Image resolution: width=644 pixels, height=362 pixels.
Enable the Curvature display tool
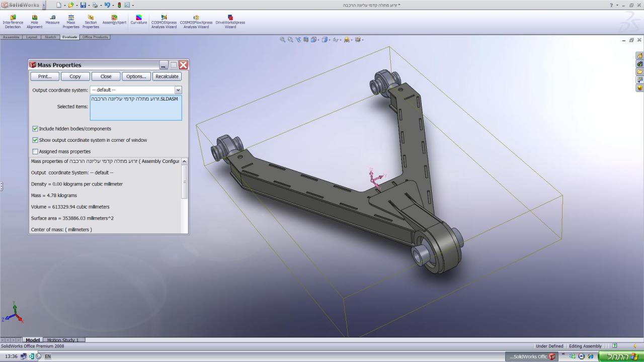pos(138,20)
